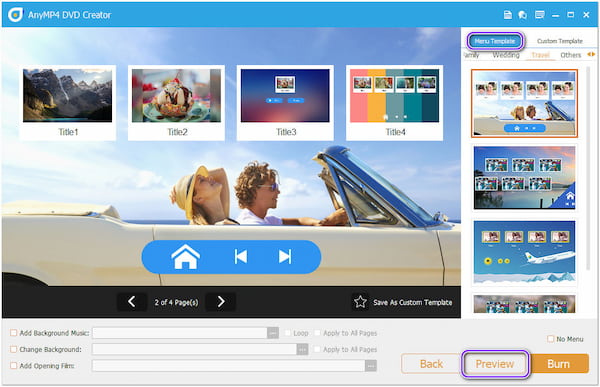The width and height of the screenshot is (600, 387).
Task: Click the Preview button
Action: [495, 364]
